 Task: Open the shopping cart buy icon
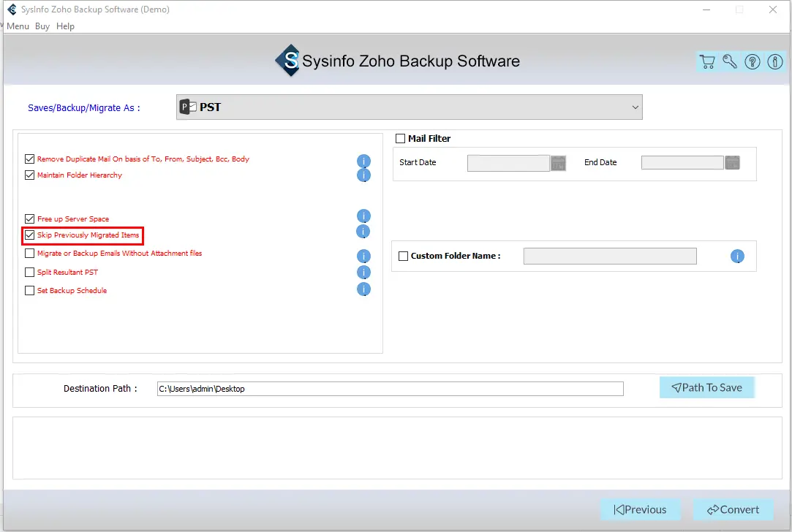[x=708, y=61]
